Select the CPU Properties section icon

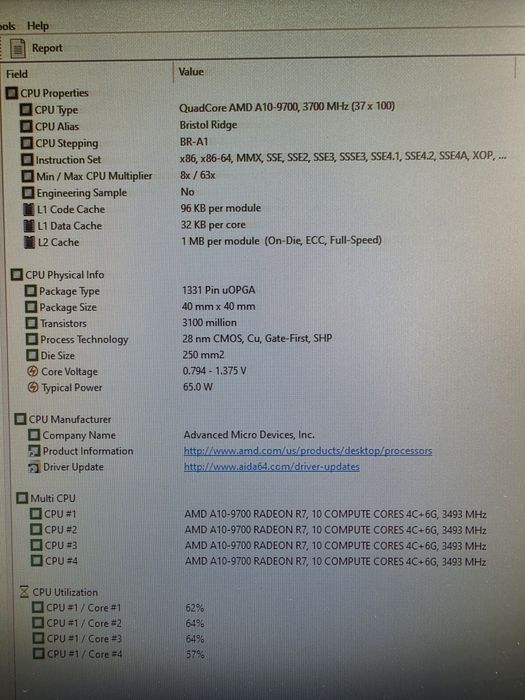[12, 93]
